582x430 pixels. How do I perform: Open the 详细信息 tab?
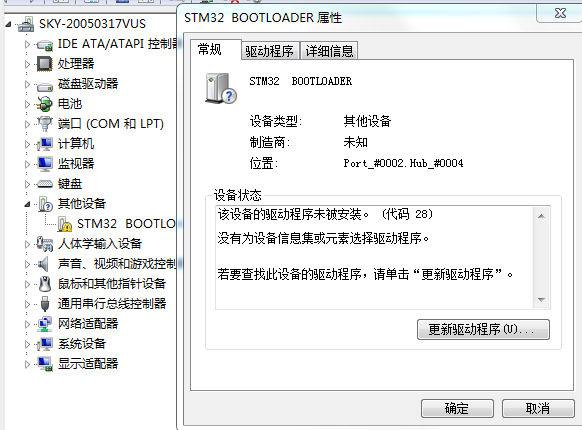[x=329, y=51]
